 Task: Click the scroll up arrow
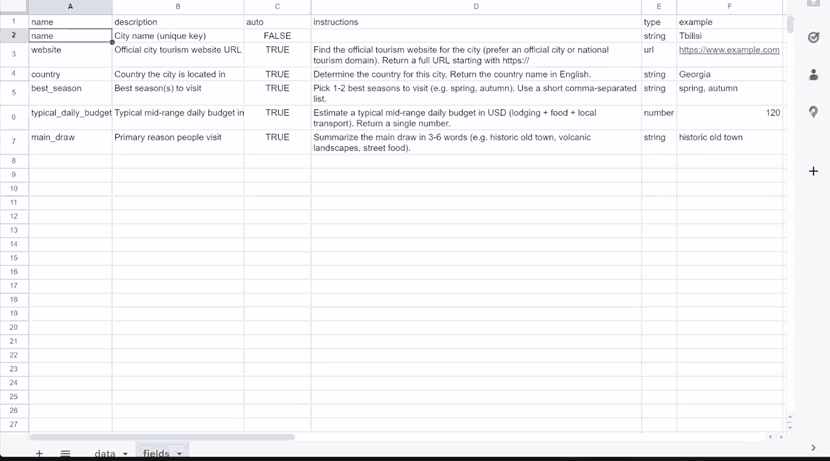(790, 418)
